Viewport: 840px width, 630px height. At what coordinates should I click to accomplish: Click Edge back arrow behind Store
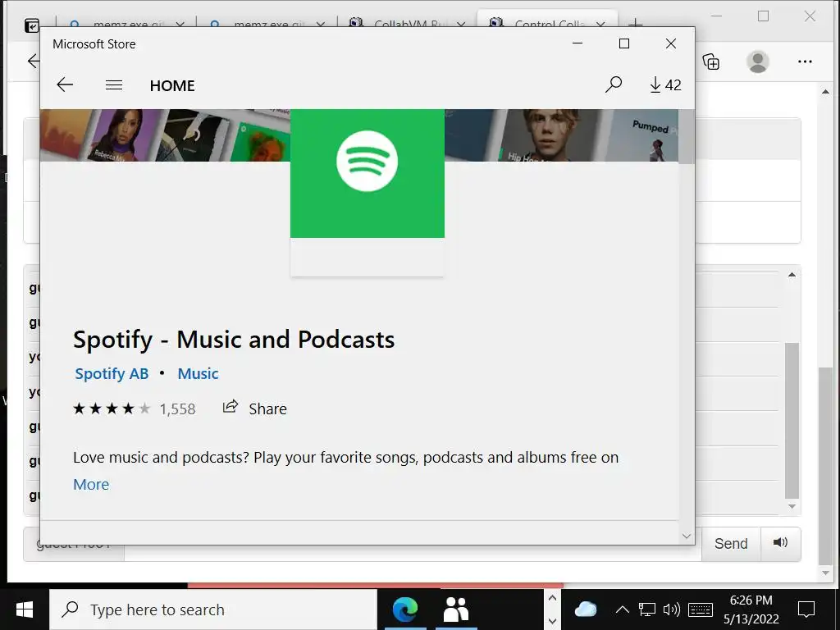coord(33,61)
